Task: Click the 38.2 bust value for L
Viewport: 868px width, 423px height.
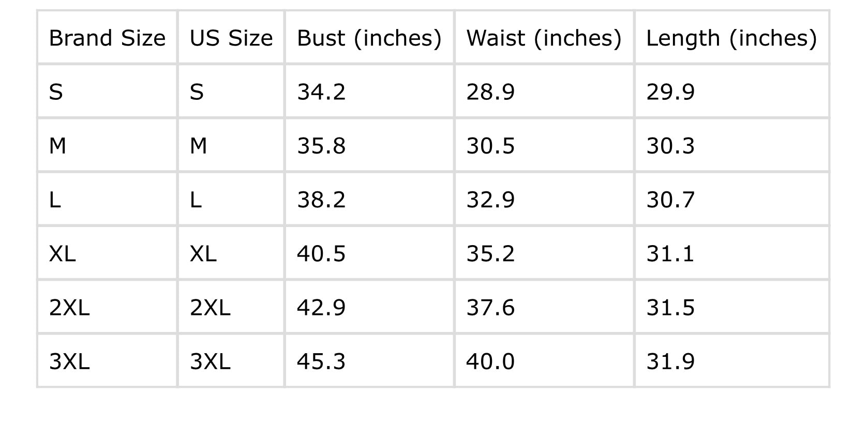Action: pos(369,200)
